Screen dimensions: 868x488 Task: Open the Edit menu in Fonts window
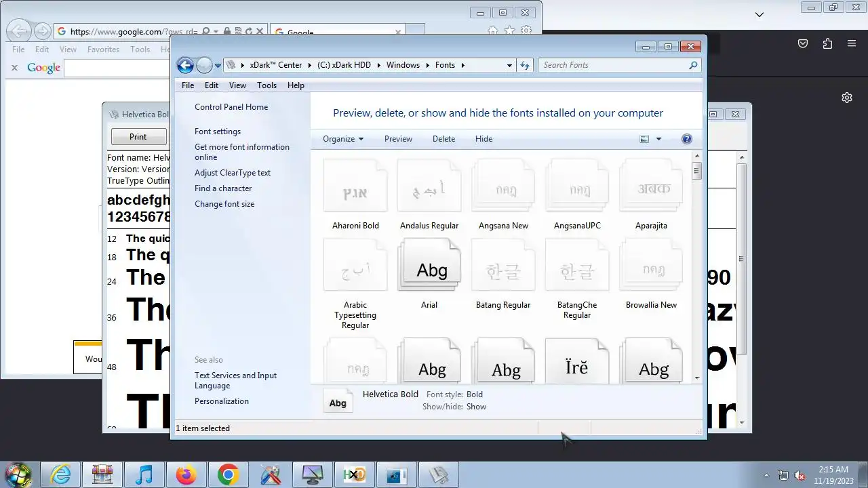(x=212, y=85)
